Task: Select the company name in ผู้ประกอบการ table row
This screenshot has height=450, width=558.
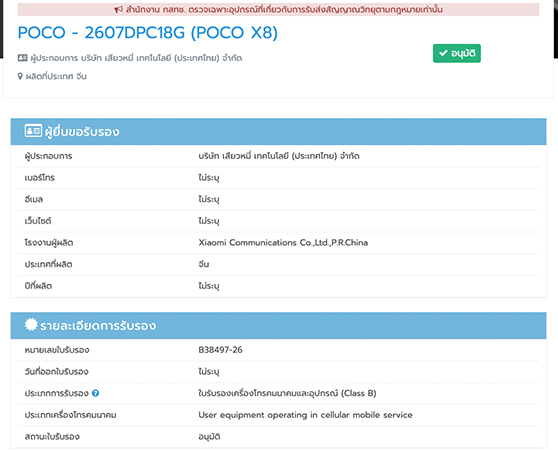Action: pyautogui.click(x=279, y=156)
